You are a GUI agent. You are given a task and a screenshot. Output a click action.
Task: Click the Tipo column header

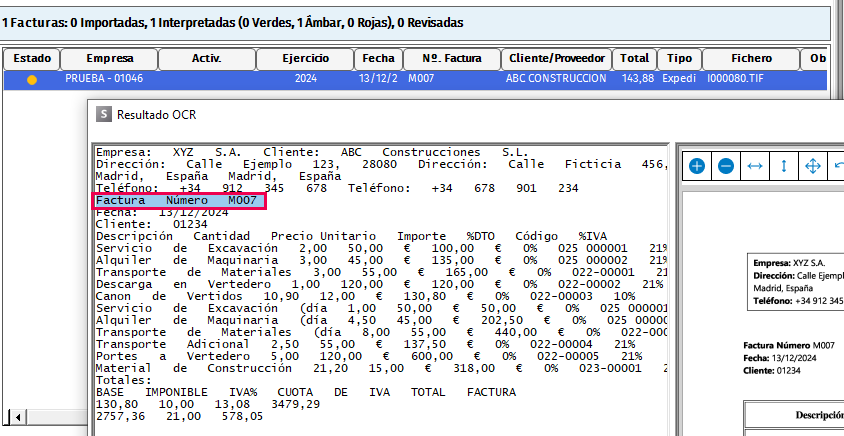tap(679, 59)
